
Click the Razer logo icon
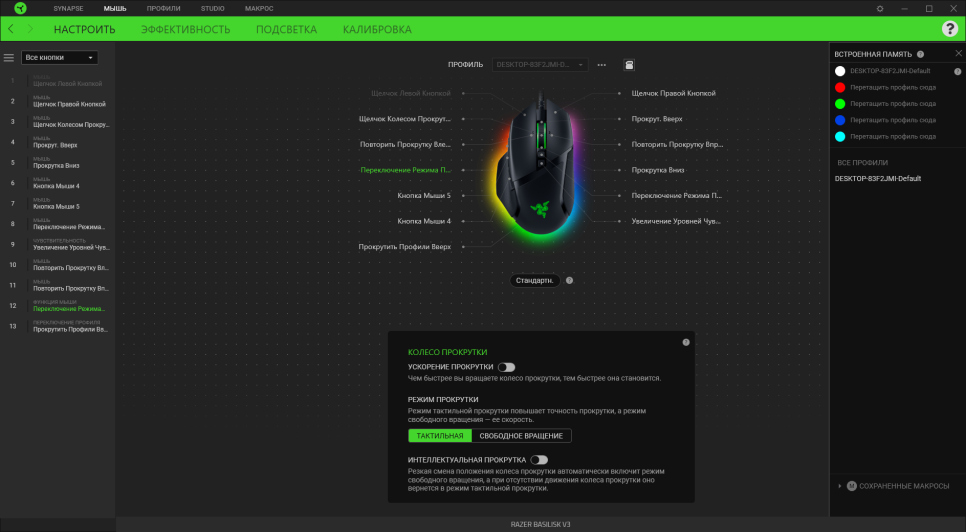coord(20,9)
